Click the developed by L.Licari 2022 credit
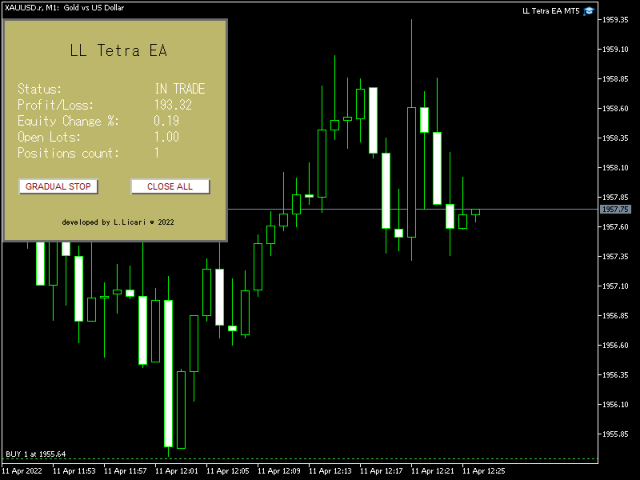 (x=118, y=222)
